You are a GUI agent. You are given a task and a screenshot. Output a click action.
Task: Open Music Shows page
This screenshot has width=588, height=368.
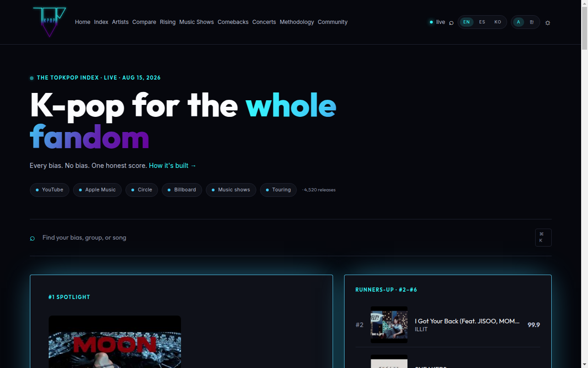[x=197, y=22]
